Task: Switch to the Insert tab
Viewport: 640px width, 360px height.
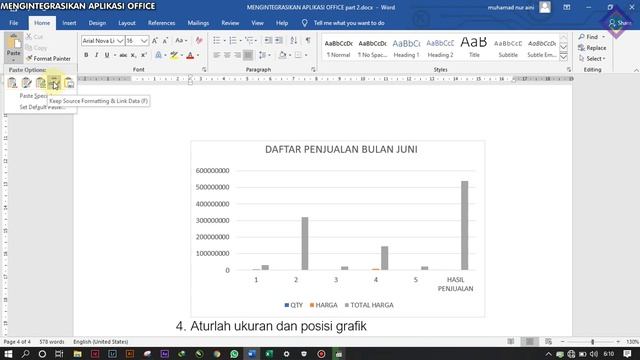Action: (x=69, y=23)
